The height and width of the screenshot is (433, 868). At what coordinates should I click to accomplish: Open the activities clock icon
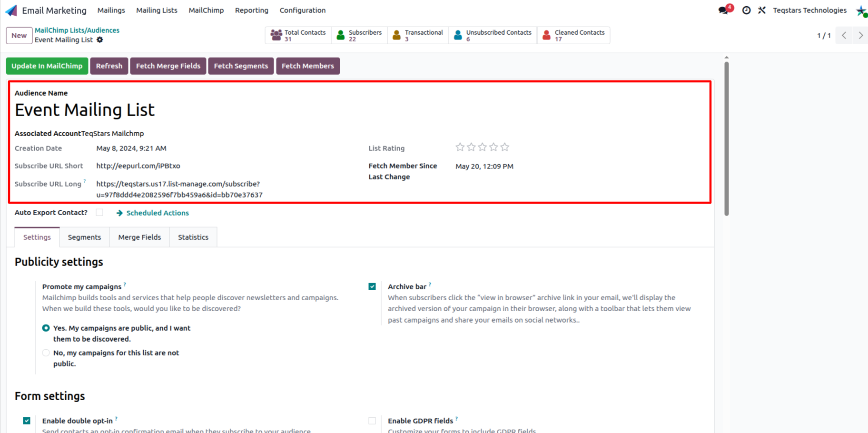746,10
